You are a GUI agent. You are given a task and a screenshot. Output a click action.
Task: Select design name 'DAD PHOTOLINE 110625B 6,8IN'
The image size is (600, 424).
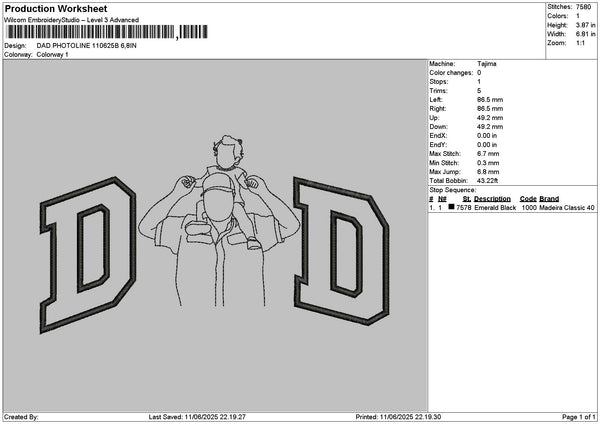tap(86, 46)
